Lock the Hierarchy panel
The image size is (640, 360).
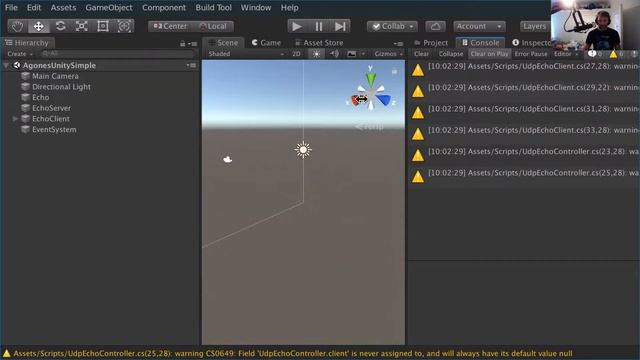[182, 43]
